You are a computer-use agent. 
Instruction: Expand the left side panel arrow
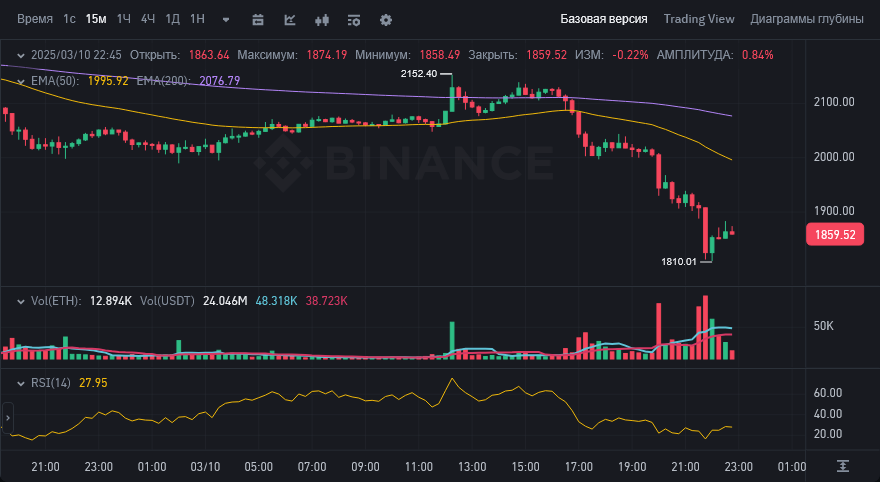click(7, 418)
